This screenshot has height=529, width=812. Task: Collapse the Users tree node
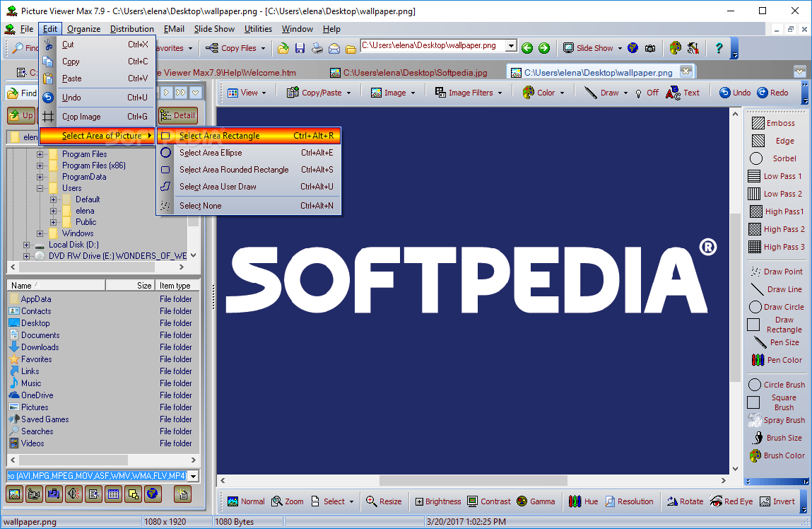click(x=40, y=189)
